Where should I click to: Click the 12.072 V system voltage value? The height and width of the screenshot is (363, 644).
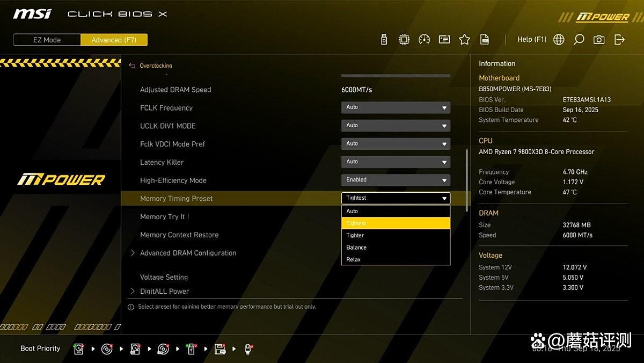pos(574,267)
